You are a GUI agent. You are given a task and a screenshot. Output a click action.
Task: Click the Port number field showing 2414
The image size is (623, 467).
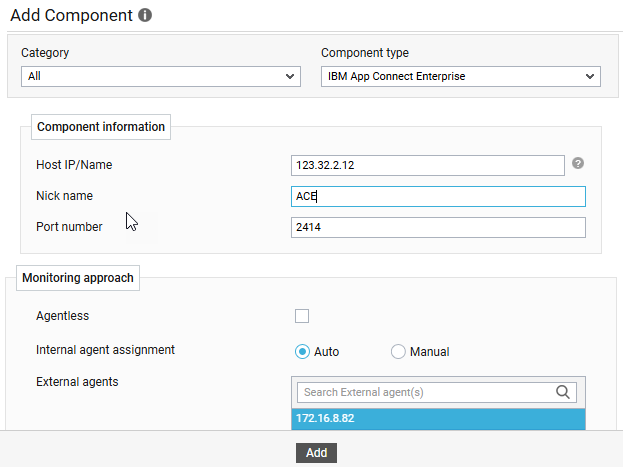[438, 228]
